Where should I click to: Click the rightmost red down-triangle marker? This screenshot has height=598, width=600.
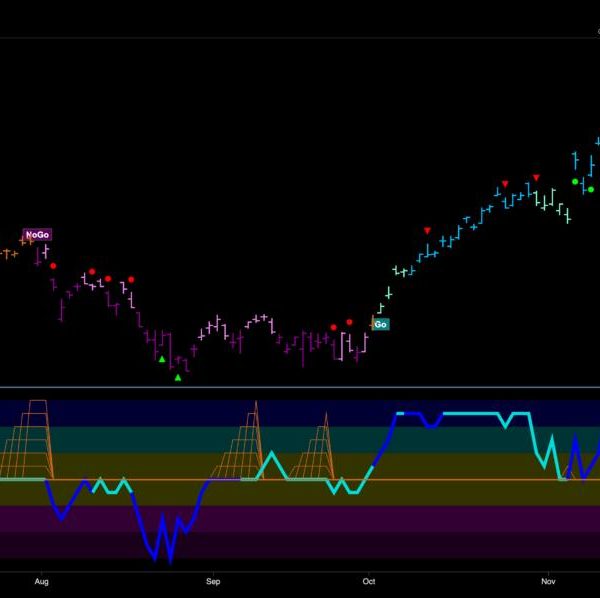536,178
